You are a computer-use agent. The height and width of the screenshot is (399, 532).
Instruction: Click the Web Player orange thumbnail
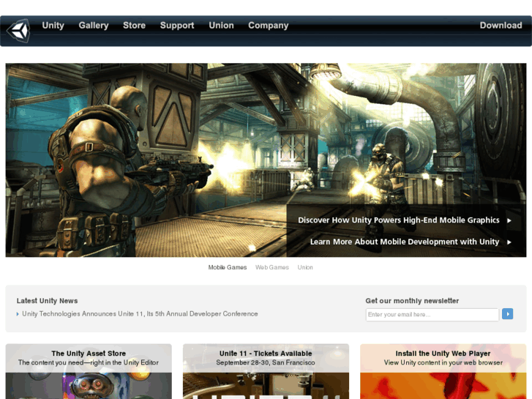pos(443,386)
